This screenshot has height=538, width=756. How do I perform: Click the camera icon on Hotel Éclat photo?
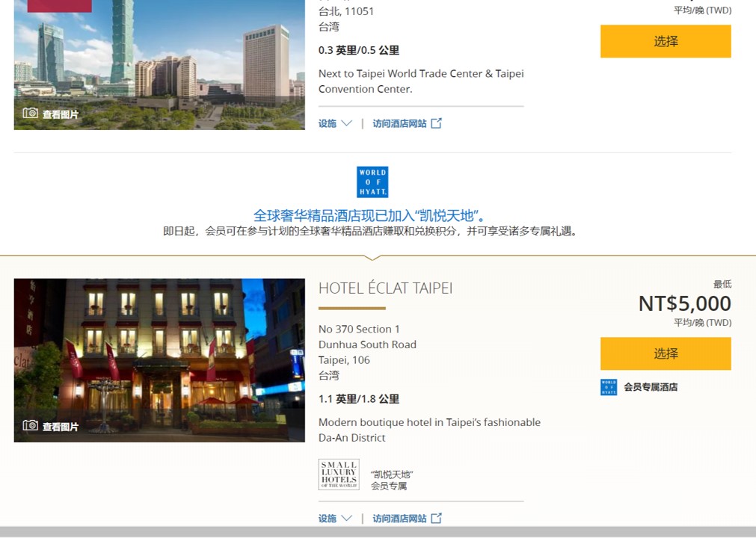[x=31, y=426]
